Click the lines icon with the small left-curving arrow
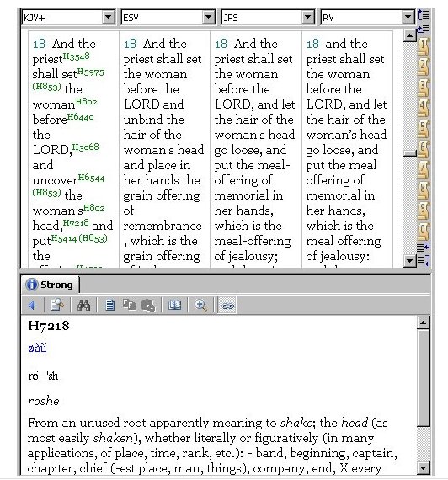Viewport: 448px width, 480px height. click(424, 247)
